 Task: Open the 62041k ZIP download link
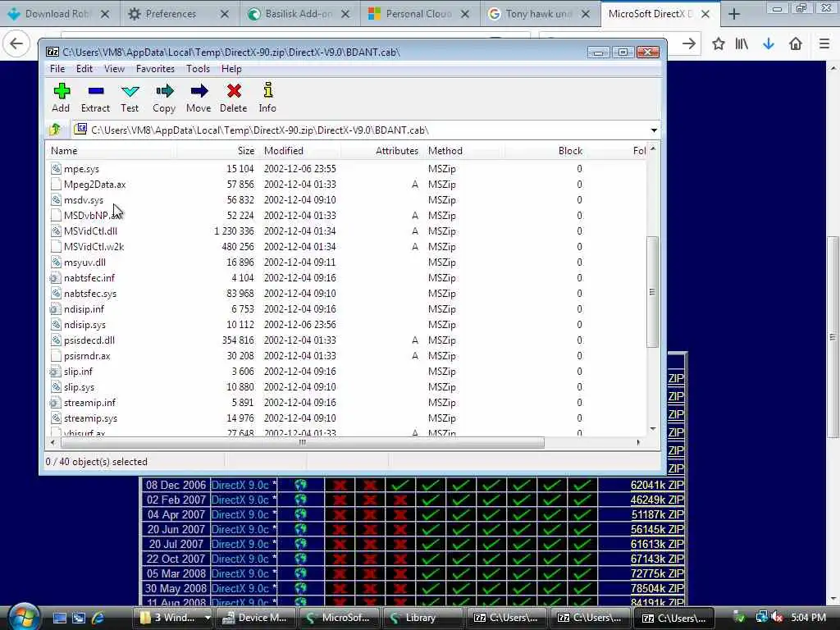click(657, 485)
